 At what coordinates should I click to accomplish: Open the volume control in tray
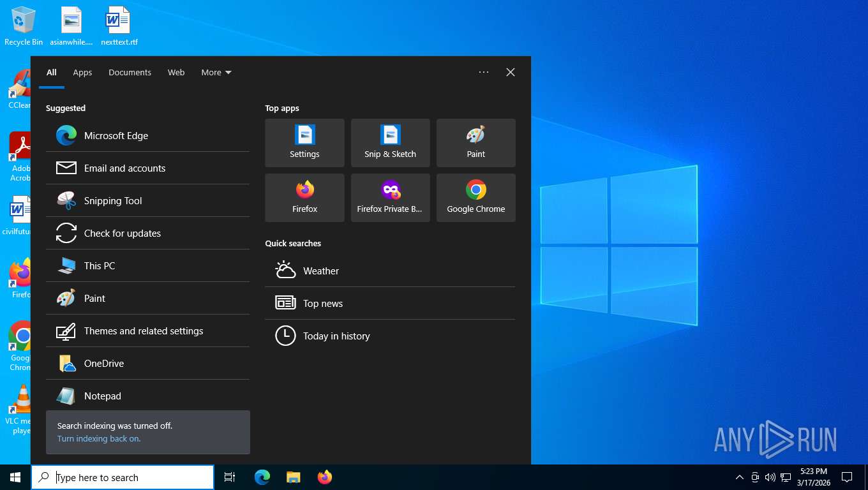click(770, 477)
